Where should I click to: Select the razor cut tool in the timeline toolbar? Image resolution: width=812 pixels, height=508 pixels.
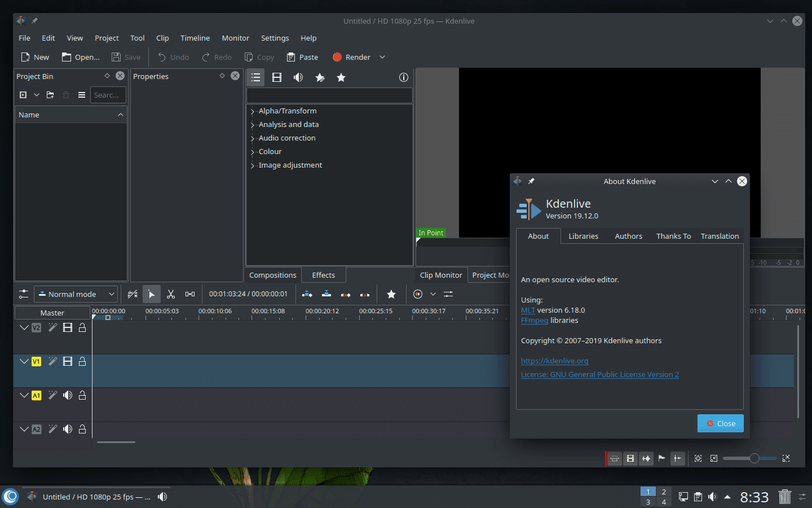(171, 294)
